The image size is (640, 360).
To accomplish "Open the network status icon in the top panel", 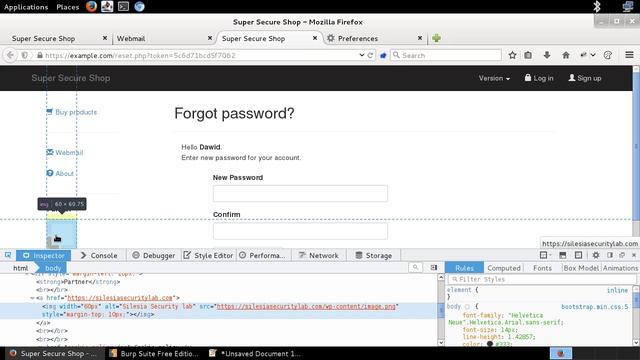I will pos(627,7).
